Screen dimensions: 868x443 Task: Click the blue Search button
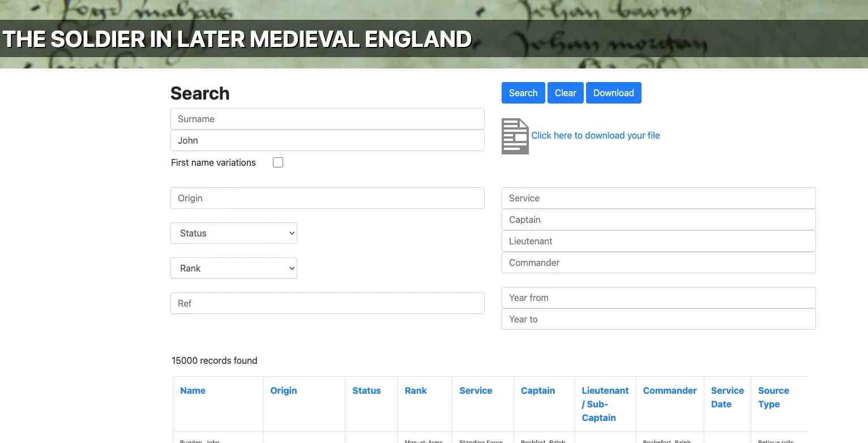pos(523,93)
